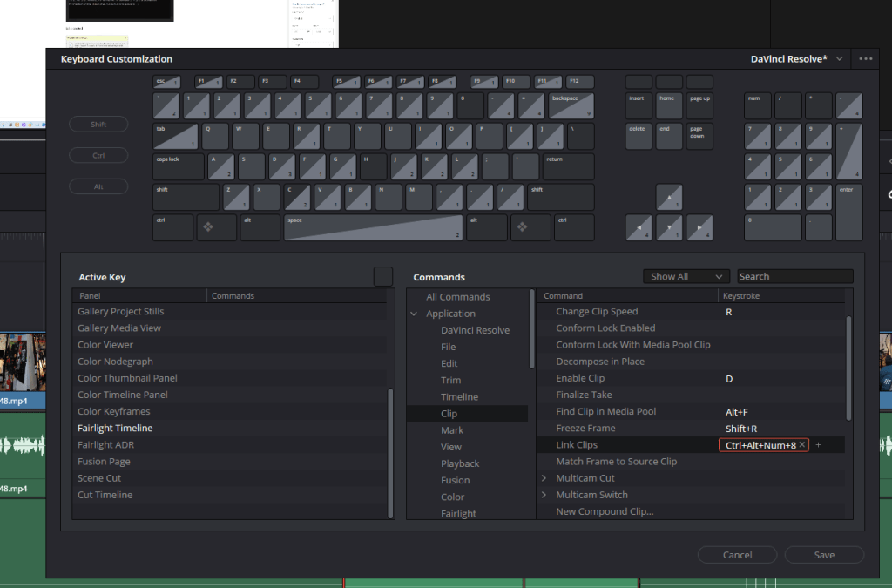Expand the Multicam Switch command group
The height and width of the screenshot is (588, 892).
[544, 495]
